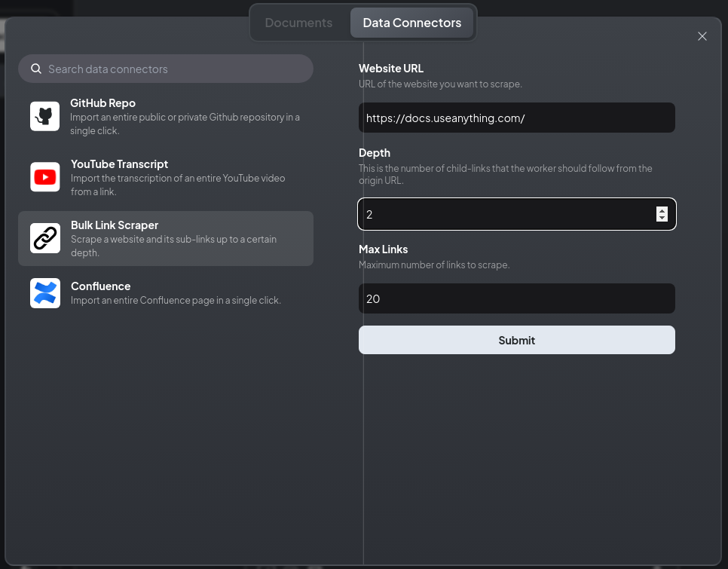This screenshot has height=569, width=728.
Task: Close the data connectors modal
Action: pyautogui.click(x=702, y=36)
